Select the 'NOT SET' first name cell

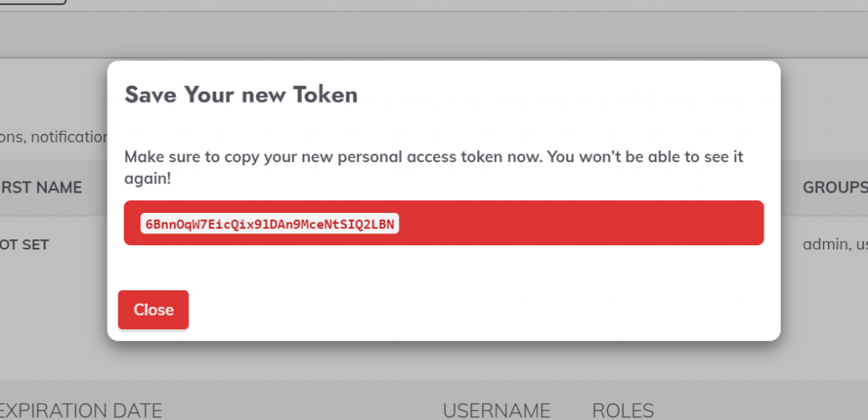pyautogui.click(x=25, y=244)
